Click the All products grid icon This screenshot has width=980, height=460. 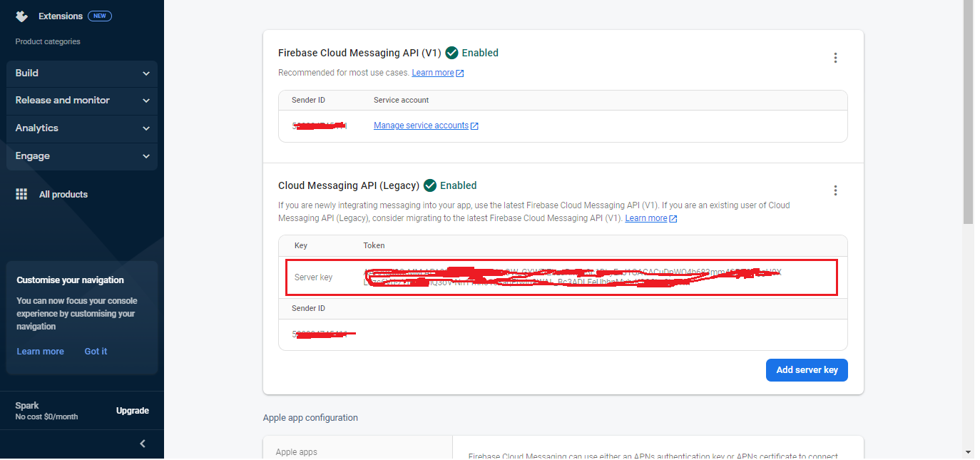coord(21,194)
